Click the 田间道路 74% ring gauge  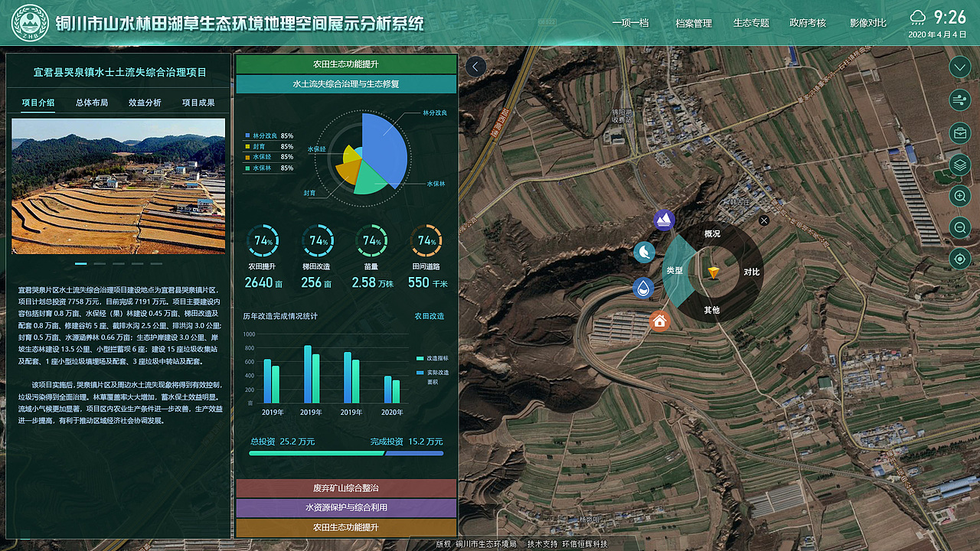pyautogui.click(x=426, y=241)
